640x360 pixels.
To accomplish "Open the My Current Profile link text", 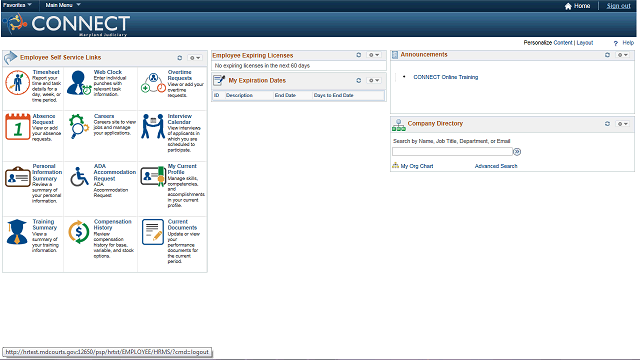I will tap(182, 169).
